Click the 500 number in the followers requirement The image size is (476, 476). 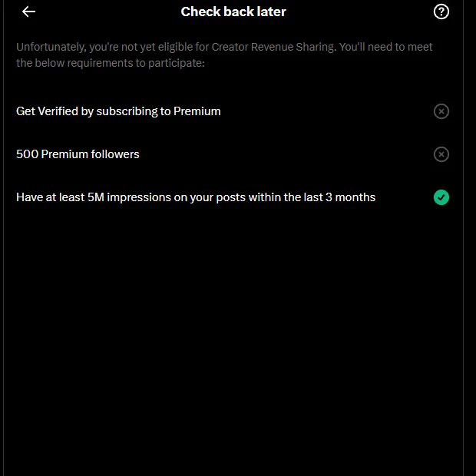27,154
